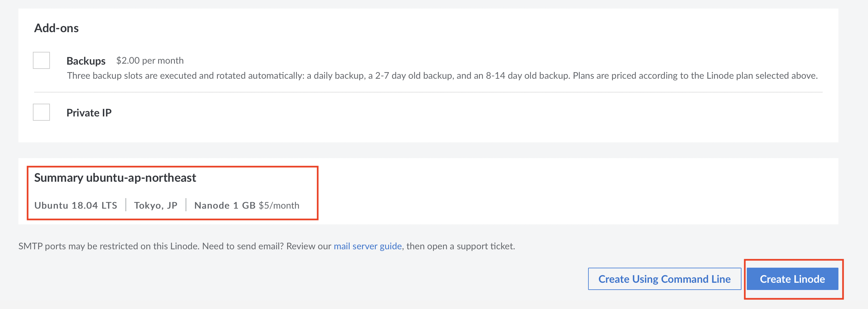The image size is (868, 309).
Task: Click the backup slots description text
Action: click(442, 76)
